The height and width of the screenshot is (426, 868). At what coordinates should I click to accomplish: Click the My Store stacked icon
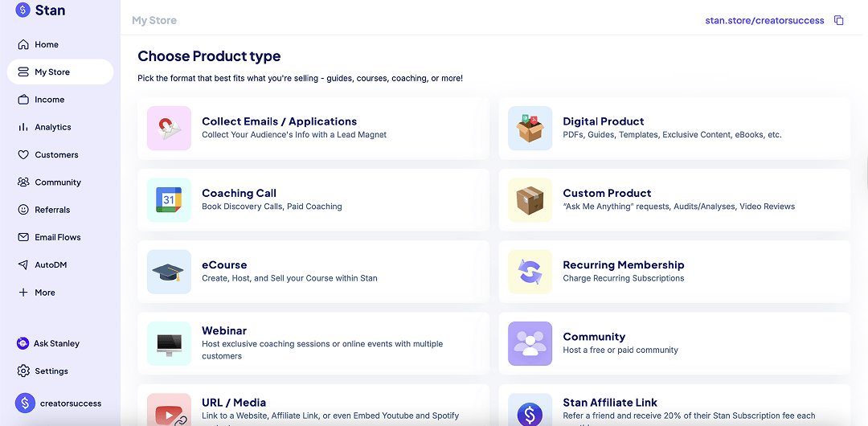pyautogui.click(x=23, y=72)
